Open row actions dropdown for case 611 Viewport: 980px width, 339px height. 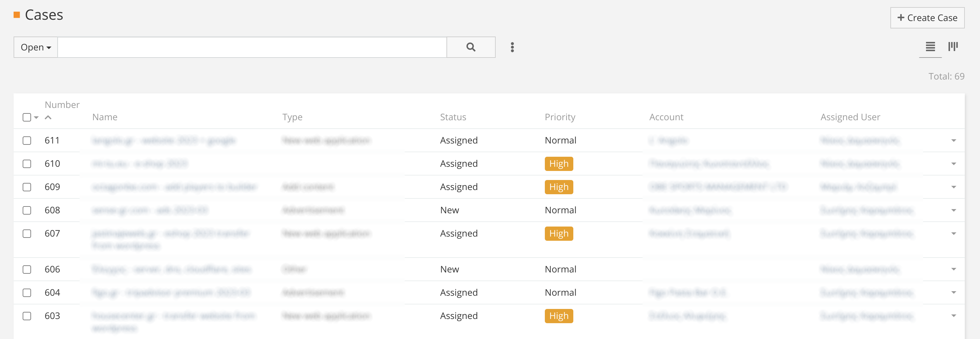953,141
